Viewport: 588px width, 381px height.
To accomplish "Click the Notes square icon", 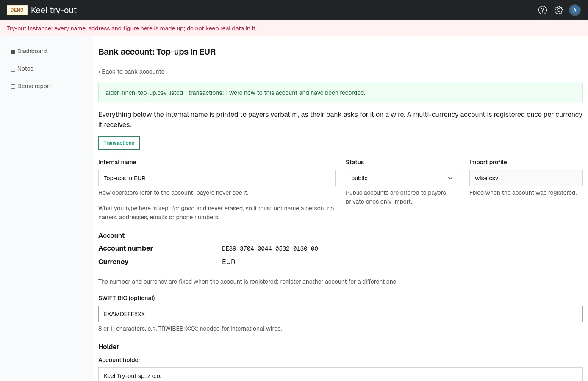I will 13,69.
